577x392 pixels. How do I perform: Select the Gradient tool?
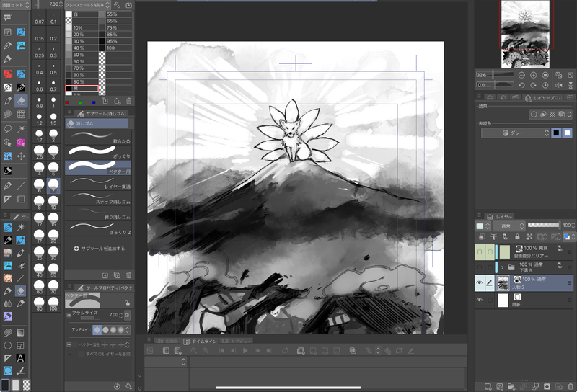(21, 332)
